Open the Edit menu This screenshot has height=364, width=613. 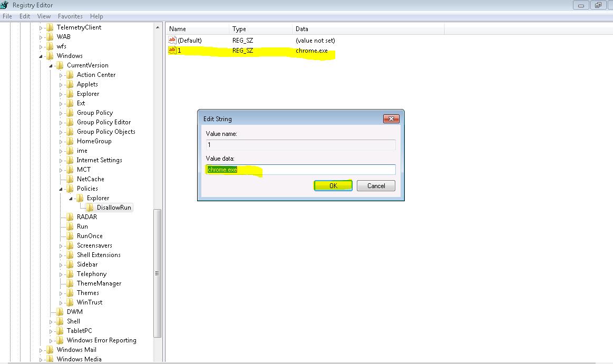point(25,16)
